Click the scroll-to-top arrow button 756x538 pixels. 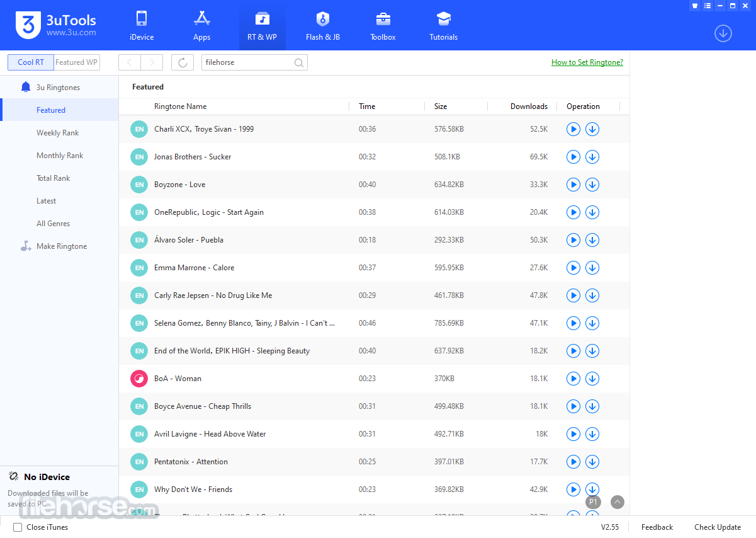click(618, 502)
